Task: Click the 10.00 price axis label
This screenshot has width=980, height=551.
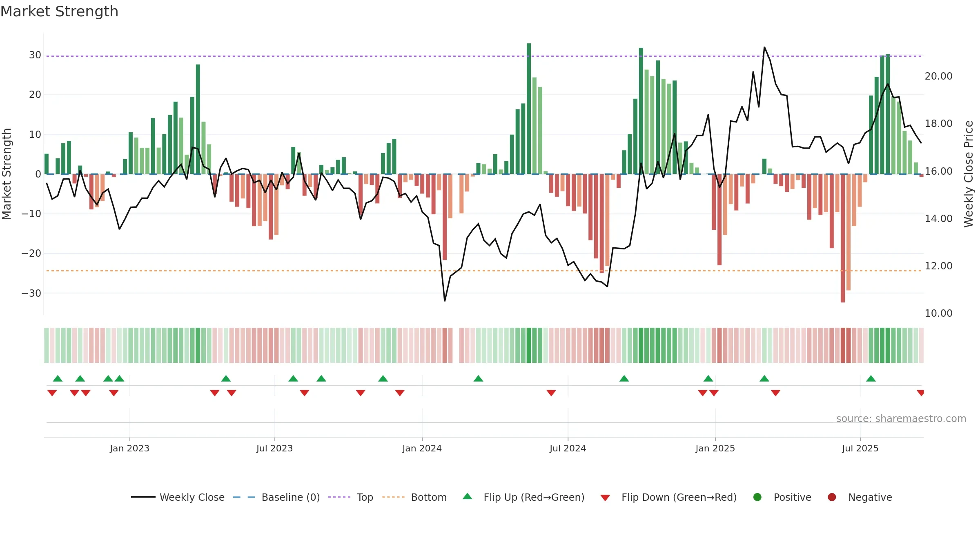Action: tap(938, 313)
